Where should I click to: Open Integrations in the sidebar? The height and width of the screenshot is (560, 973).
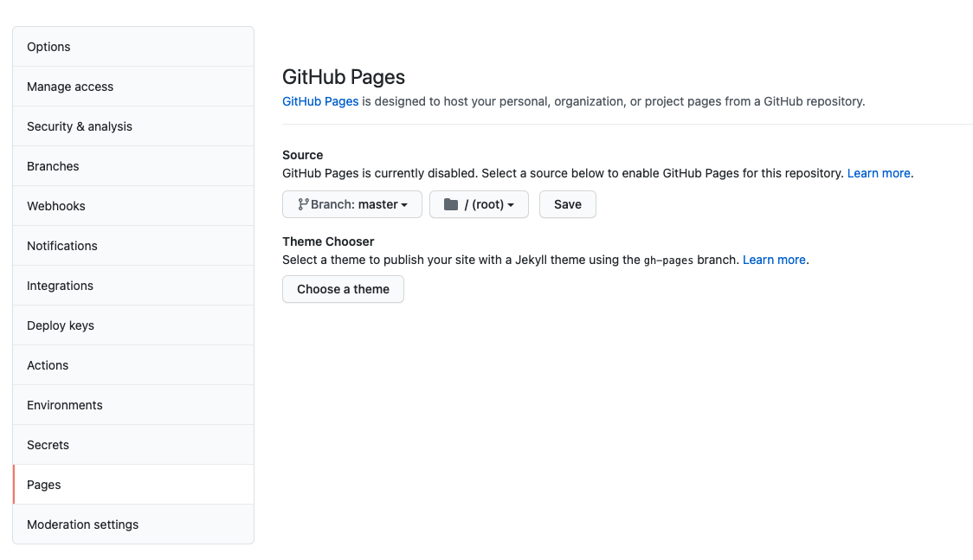[x=132, y=286]
